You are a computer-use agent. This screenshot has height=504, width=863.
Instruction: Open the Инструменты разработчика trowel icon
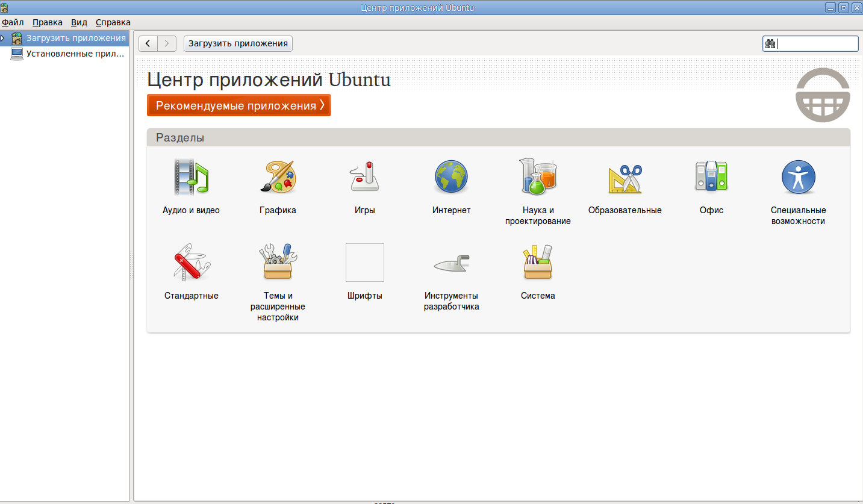[x=451, y=263]
